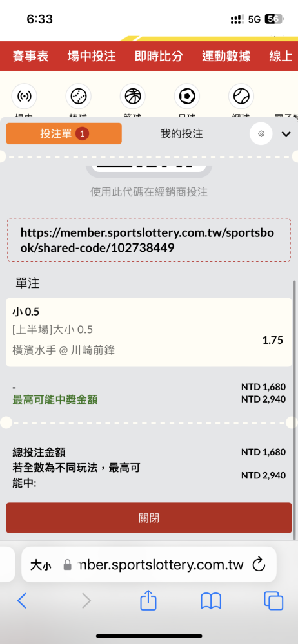Click the 關閉 button

148,518
